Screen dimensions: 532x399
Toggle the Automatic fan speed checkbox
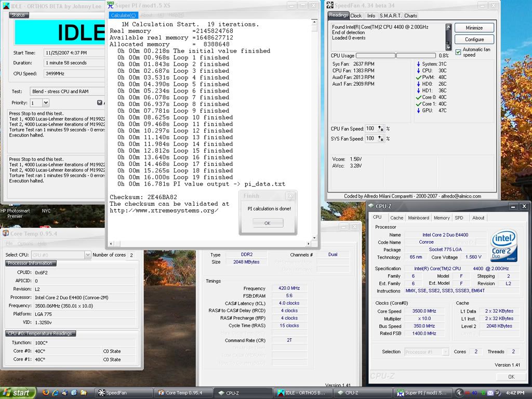[458, 52]
